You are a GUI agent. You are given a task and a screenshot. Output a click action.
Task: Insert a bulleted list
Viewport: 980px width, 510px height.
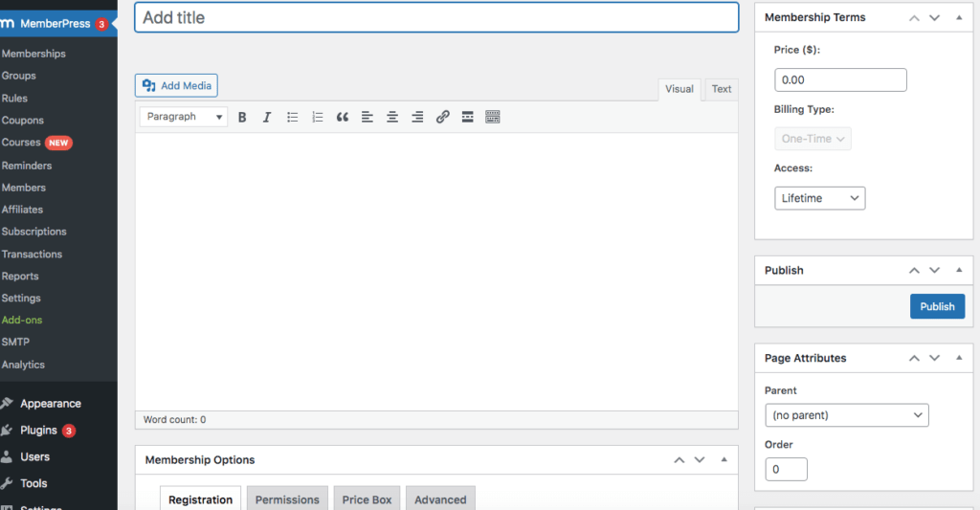(x=293, y=117)
